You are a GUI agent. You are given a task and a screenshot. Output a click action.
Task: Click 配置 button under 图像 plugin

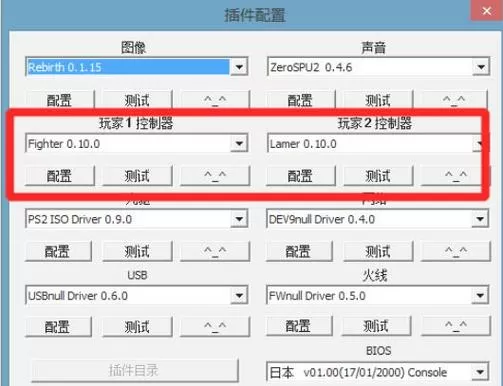point(59,99)
